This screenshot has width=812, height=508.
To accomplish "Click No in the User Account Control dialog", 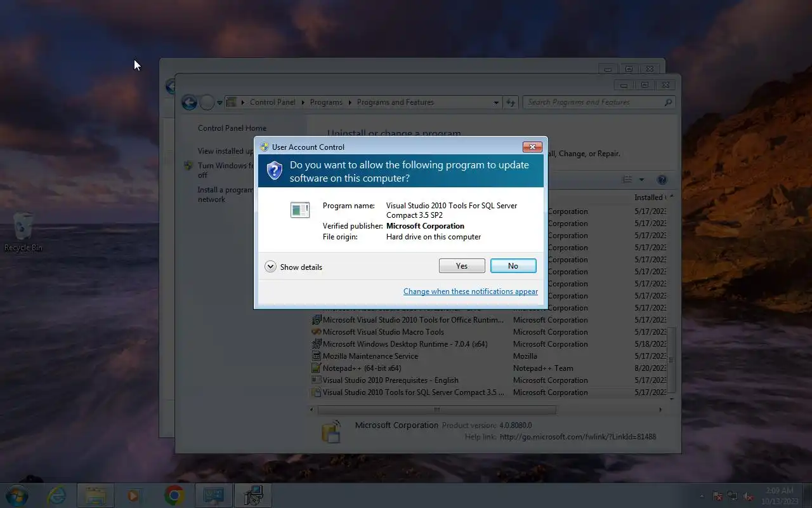I will click(513, 266).
